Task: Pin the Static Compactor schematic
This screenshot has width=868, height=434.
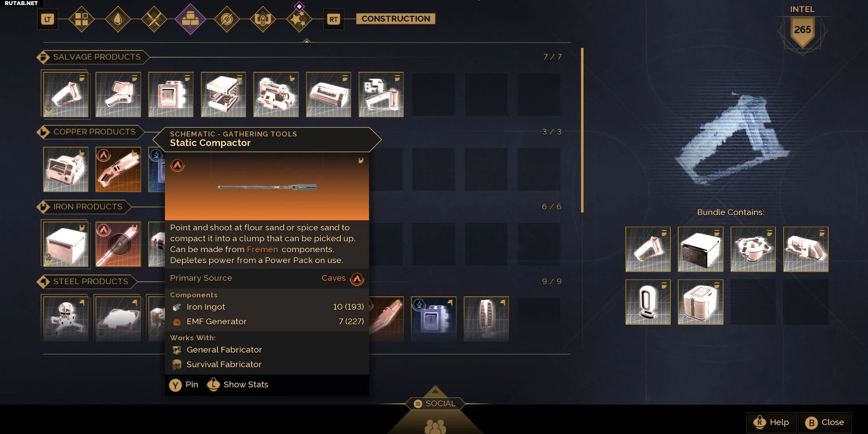Action: tap(183, 385)
